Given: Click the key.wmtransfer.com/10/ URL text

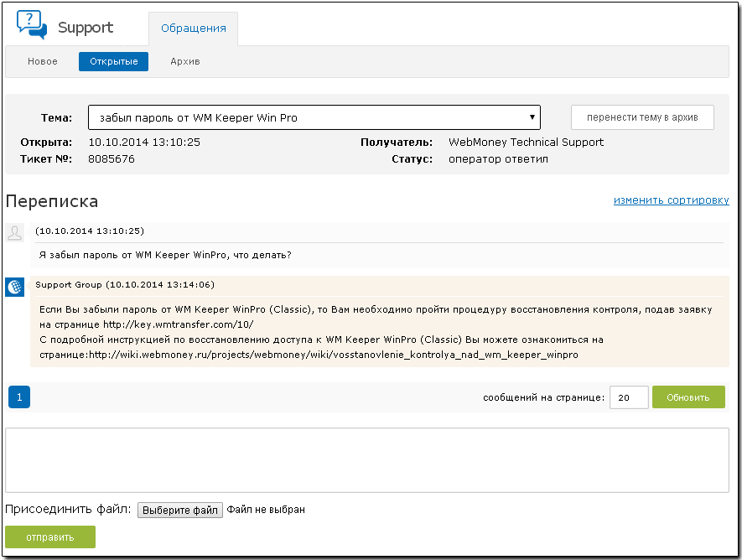Looking at the screenshot, I should coord(179,324).
